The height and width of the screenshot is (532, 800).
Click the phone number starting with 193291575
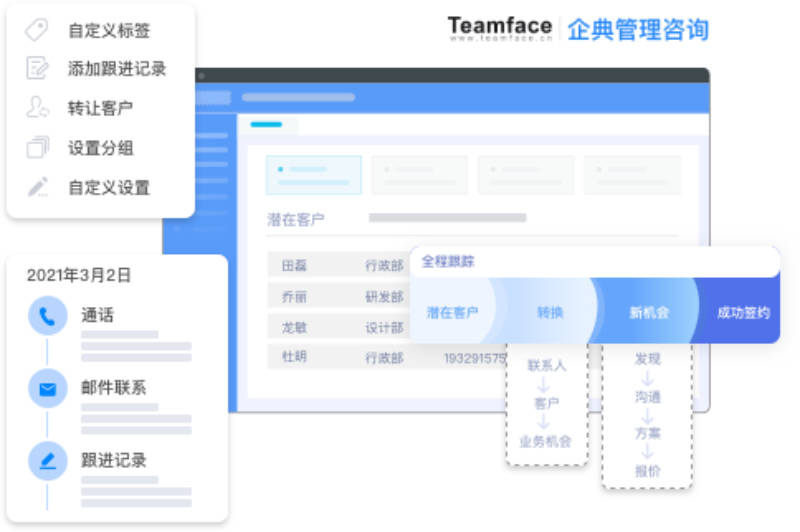click(475, 358)
